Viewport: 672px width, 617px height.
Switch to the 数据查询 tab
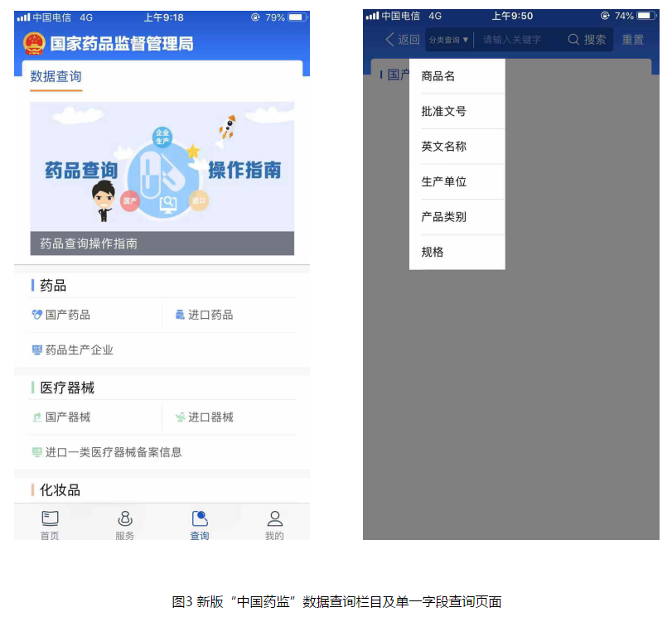pyautogui.click(x=56, y=77)
